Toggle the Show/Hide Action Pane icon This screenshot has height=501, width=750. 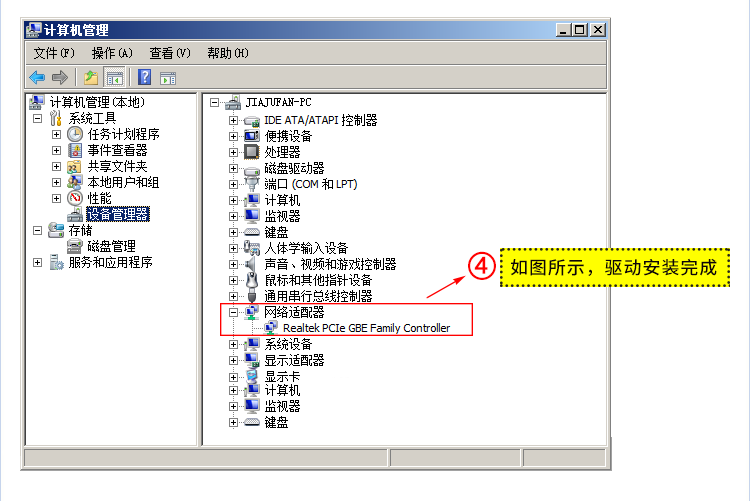(168, 78)
